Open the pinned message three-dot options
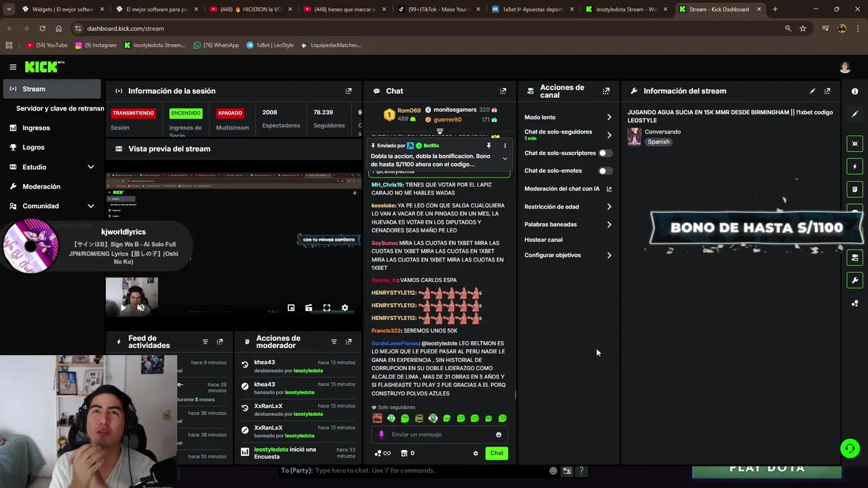Screen dimensions: 868x488 (x=505, y=146)
